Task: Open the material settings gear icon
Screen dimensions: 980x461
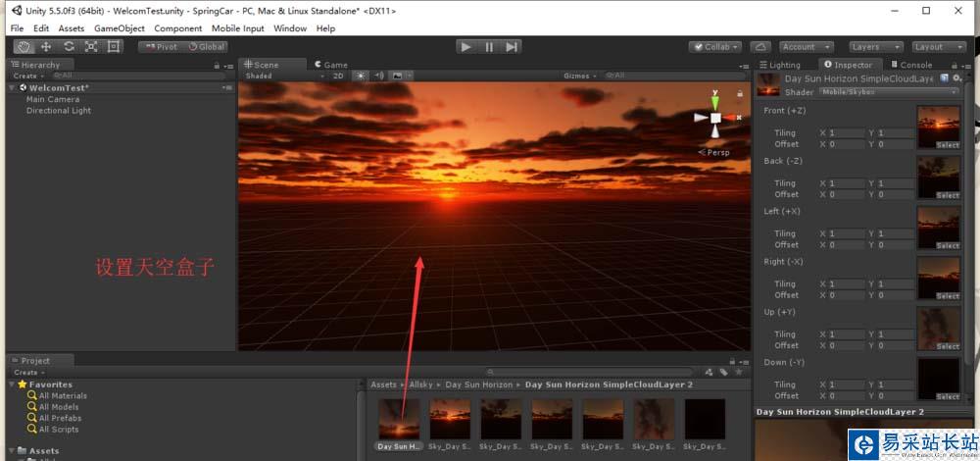Action: (956, 77)
